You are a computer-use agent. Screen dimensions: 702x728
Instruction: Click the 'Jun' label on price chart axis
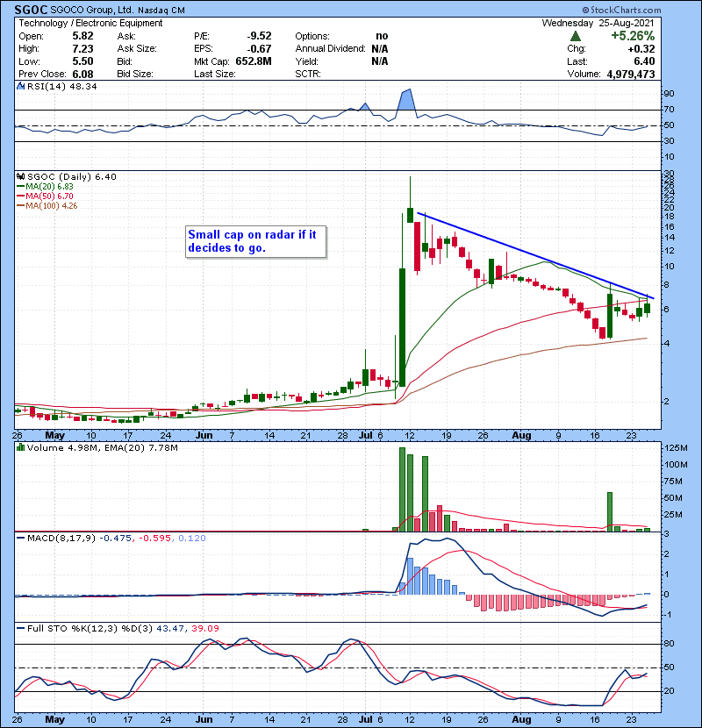(x=204, y=436)
